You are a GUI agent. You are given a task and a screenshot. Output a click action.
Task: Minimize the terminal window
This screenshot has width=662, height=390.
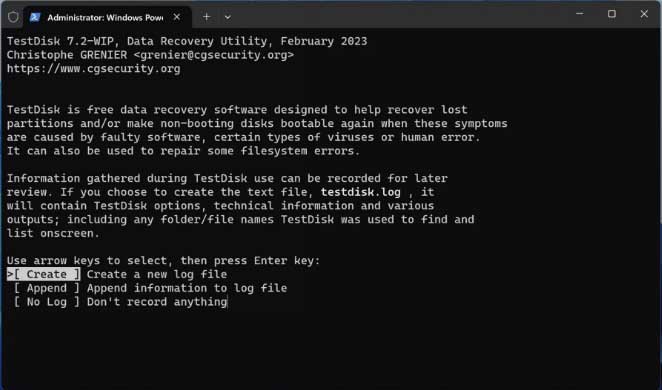tap(580, 14)
